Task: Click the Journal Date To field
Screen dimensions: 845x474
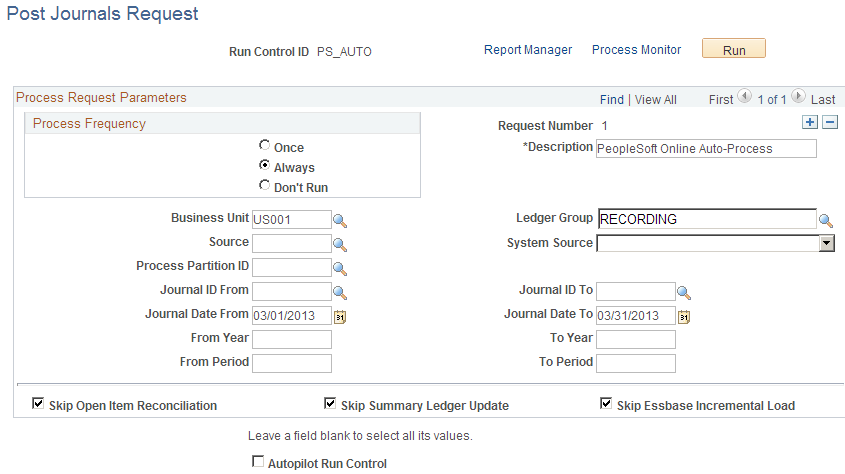Action: click(635, 316)
